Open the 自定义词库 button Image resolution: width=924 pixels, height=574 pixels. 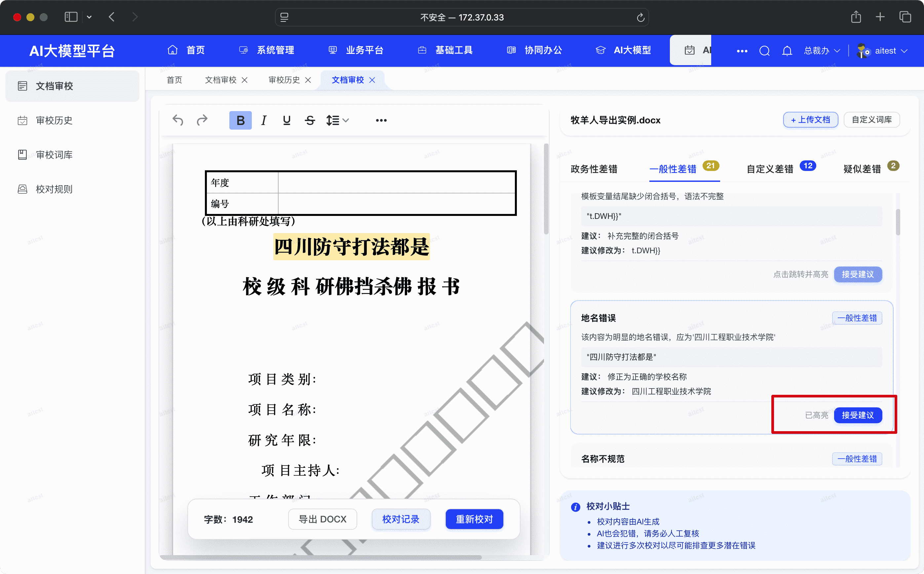(872, 120)
